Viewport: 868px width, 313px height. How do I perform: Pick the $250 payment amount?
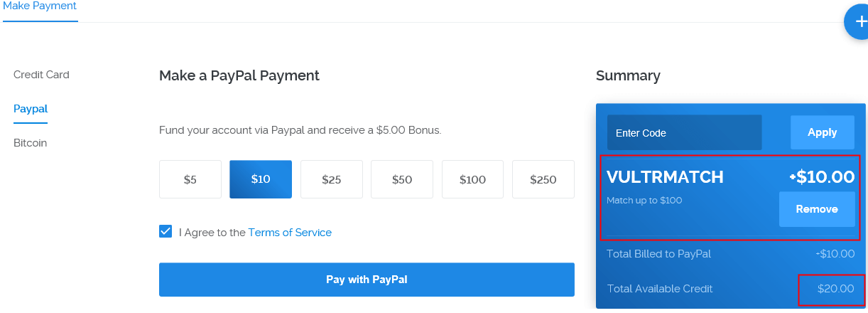point(543,179)
